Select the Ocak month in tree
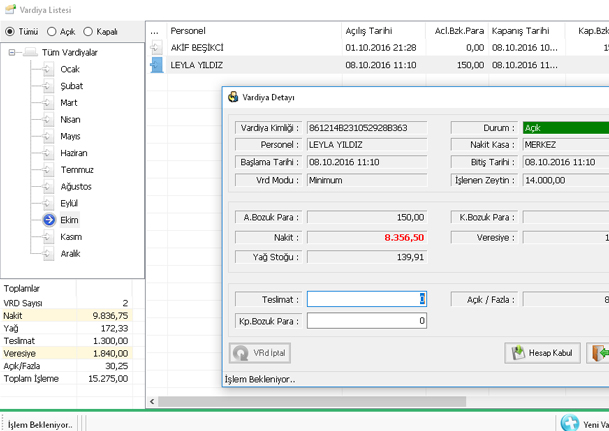Screen dimensions: 609x431 (70, 69)
